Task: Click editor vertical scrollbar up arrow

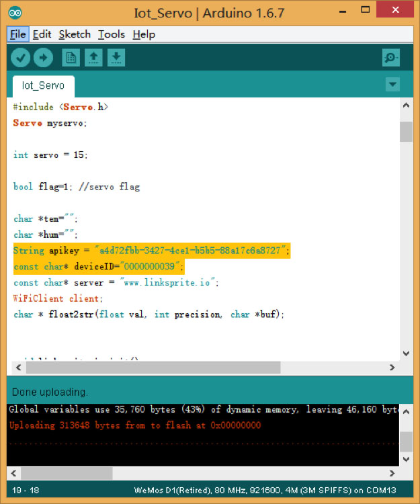Action: pyautogui.click(x=406, y=106)
